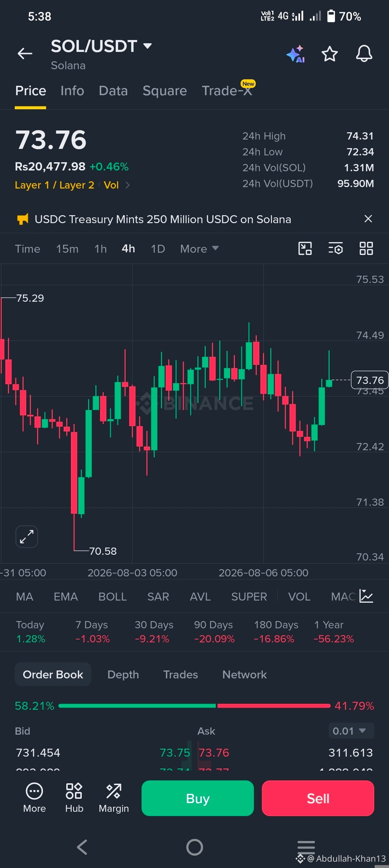Select the Time chart interval

click(x=27, y=249)
